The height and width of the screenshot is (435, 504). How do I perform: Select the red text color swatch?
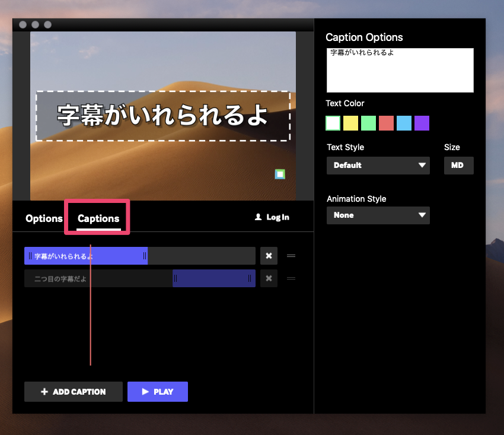[x=386, y=123]
